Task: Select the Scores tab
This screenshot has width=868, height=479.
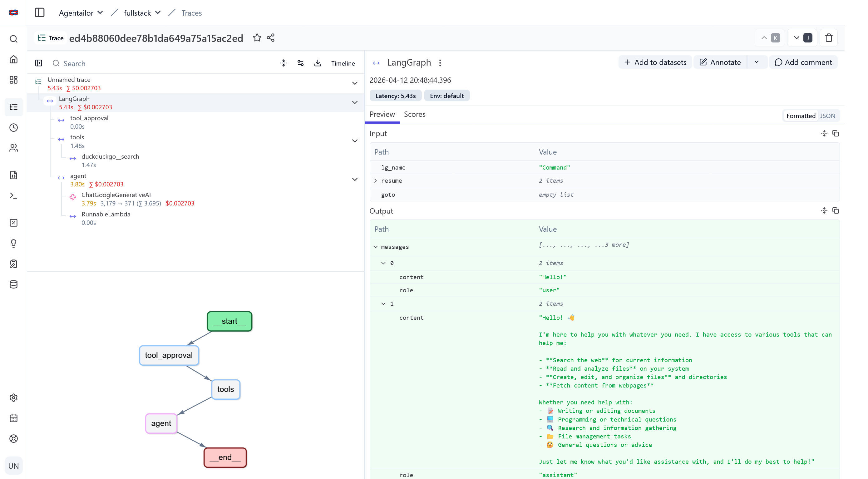Action: [x=414, y=114]
